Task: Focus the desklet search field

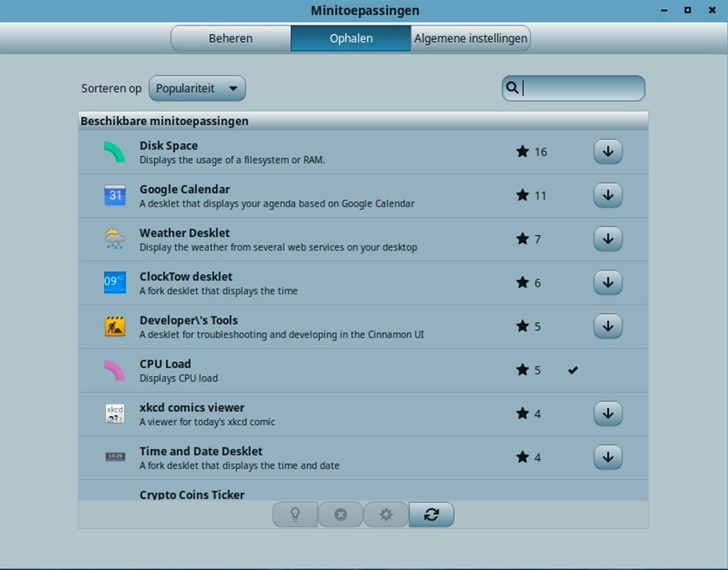Action: click(573, 88)
